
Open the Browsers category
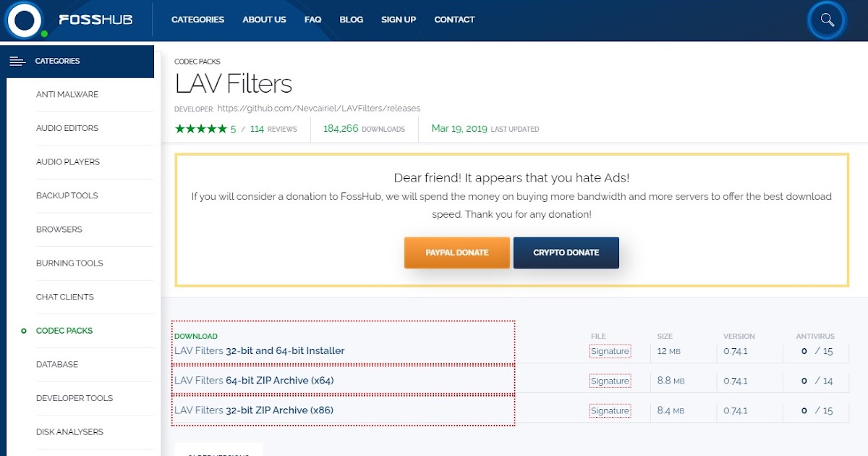coord(59,229)
